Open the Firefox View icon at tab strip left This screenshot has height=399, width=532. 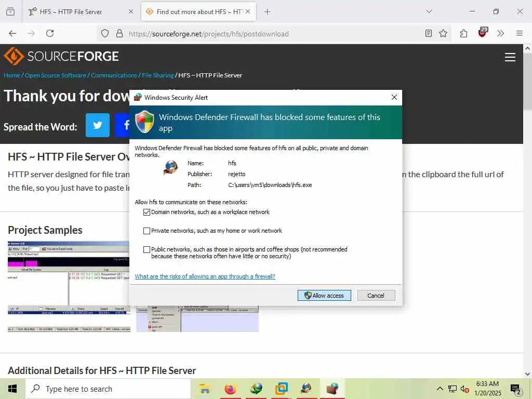(x=10, y=11)
